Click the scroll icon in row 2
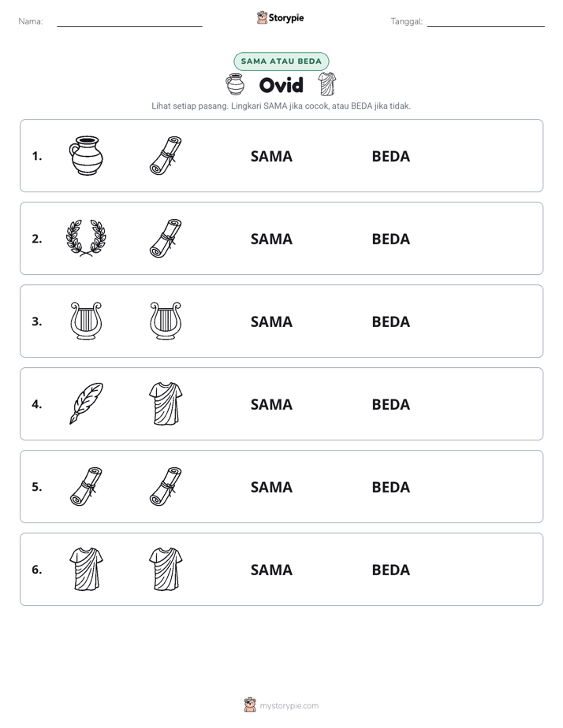This screenshot has height=728, width=563. (x=166, y=238)
